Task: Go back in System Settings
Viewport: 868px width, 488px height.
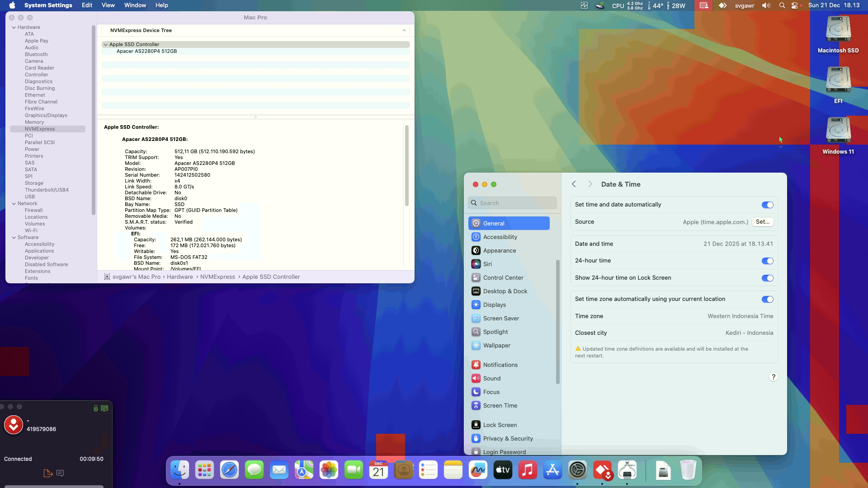Action: (x=574, y=184)
